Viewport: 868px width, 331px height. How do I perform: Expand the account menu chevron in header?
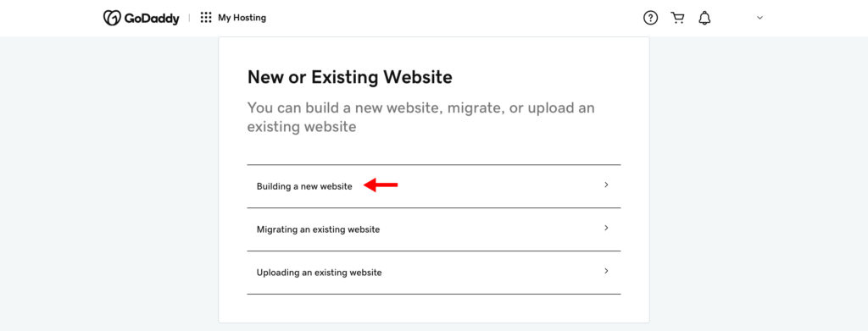[760, 19]
